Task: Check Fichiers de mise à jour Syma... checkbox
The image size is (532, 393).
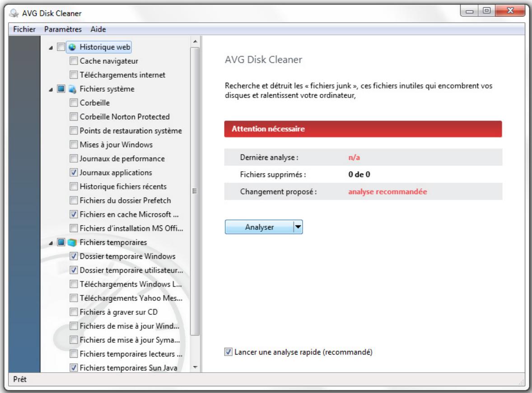Action: coord(74,340)
